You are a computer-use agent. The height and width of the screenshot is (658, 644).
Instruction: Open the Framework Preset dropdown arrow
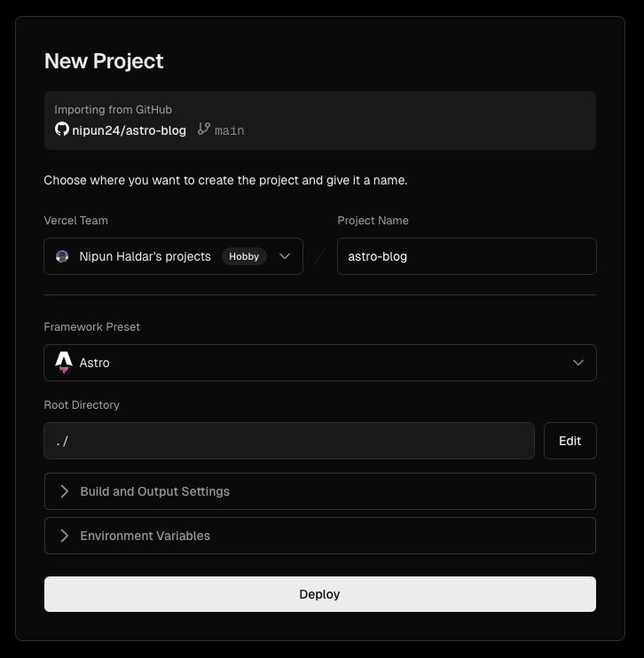point(578,363)
